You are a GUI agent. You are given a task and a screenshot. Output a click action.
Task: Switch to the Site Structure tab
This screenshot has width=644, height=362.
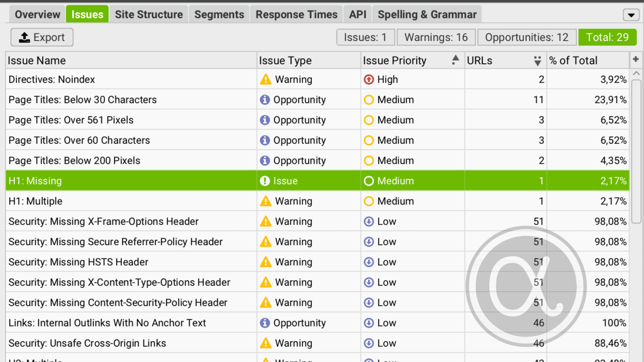pos(149,14)
